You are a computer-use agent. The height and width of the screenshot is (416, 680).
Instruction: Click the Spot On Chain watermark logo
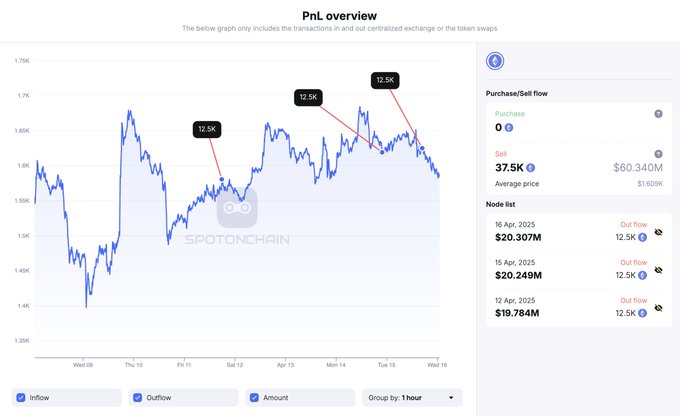[x=237, y=207]
